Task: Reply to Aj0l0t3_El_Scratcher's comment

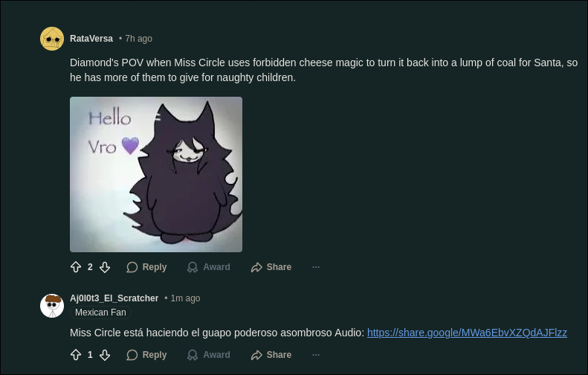Action: (x=146, y=355)
